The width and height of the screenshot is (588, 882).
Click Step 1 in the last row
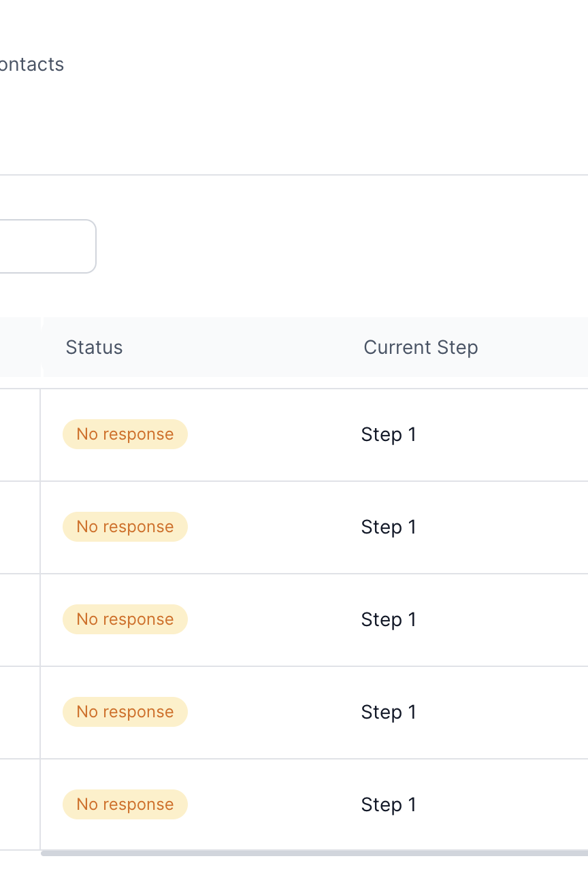pyautogui.click(x=389, y=804)
